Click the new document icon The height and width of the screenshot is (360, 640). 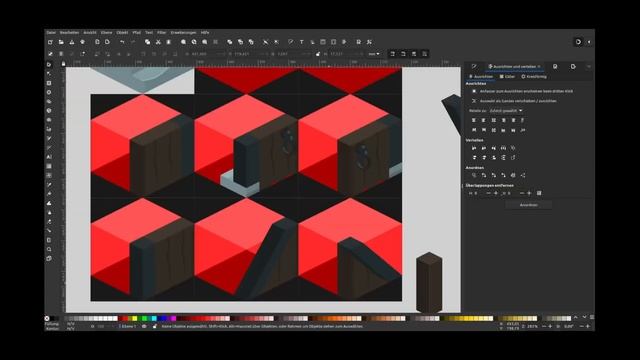click(50, 42)
